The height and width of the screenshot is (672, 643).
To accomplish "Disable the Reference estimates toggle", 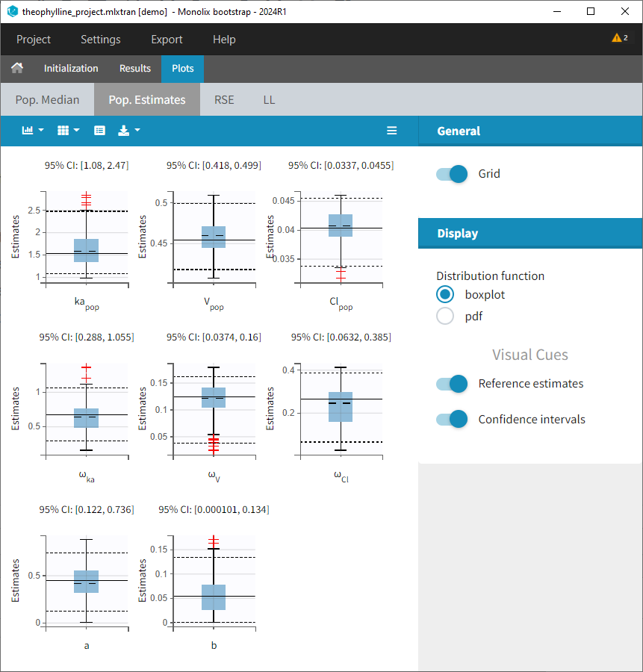I will click(x=452, y=384).
